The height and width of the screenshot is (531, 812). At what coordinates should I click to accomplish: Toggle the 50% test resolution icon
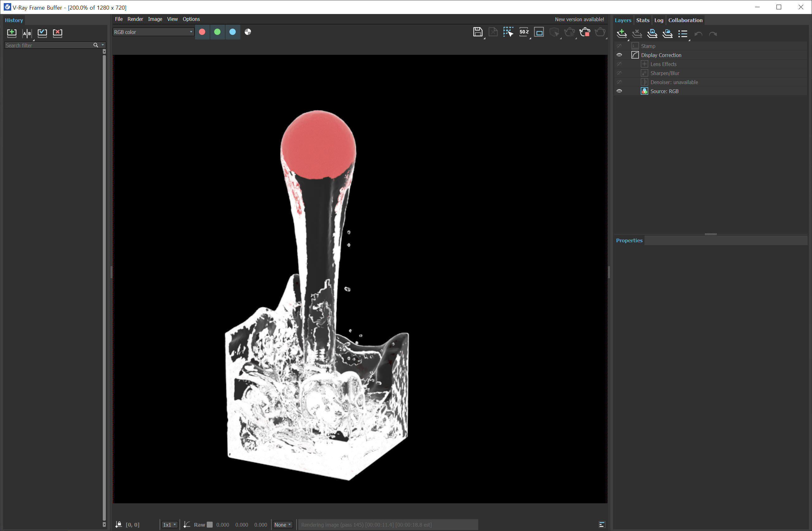tap(524, 32)
